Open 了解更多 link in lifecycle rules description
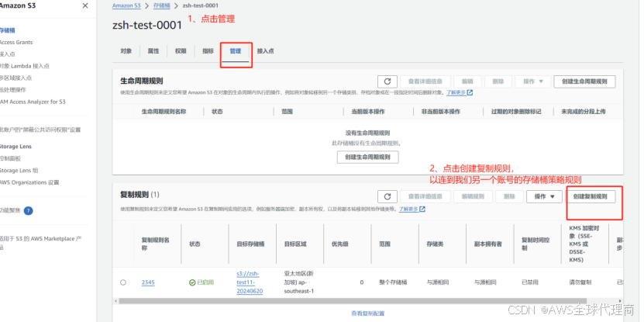Screen dimensions: 644x322 click(x=456, y=92)
